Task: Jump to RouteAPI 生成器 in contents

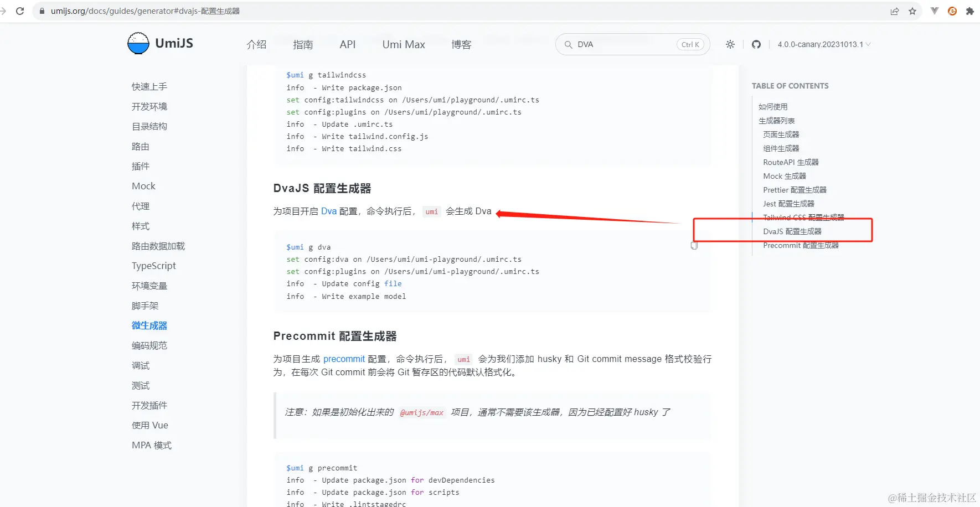Action: (x=791, y=162)
